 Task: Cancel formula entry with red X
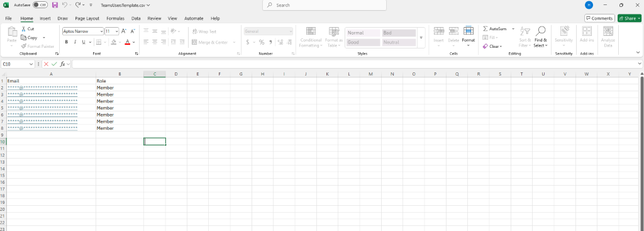pos(45,64)
